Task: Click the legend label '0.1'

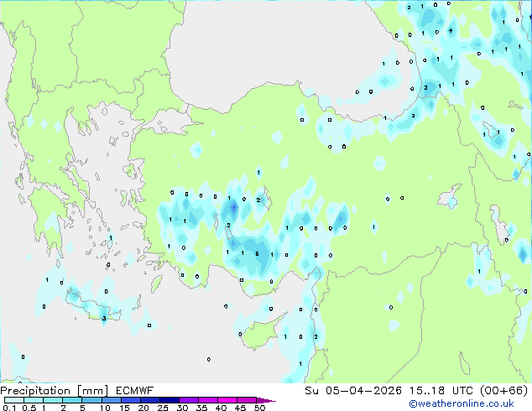Action: coord(9,408)
